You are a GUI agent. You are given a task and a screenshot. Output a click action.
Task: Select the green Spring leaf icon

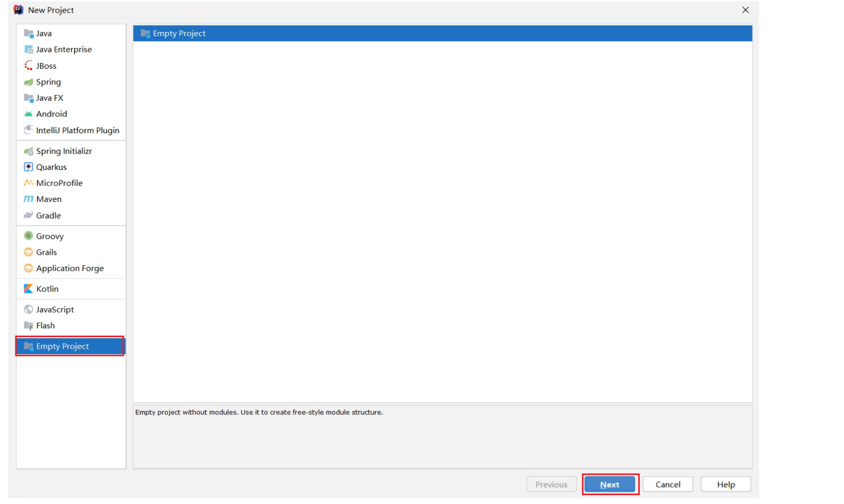(28, 82)
